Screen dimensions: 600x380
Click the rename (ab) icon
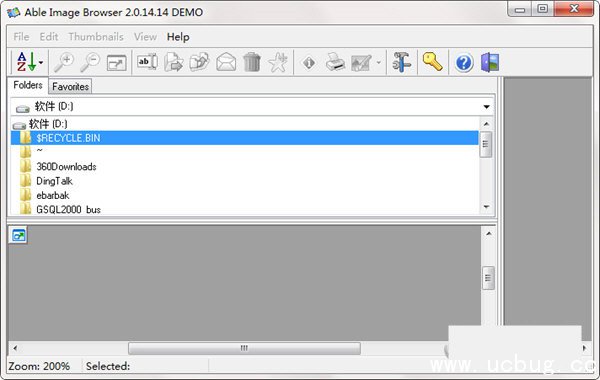147,62
